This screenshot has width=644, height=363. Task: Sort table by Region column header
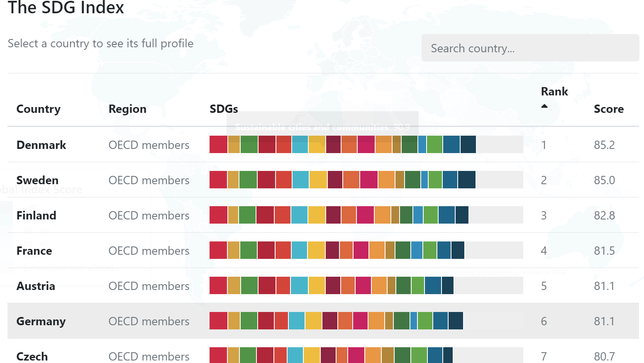pyautogui.click(x=127, y=109)
